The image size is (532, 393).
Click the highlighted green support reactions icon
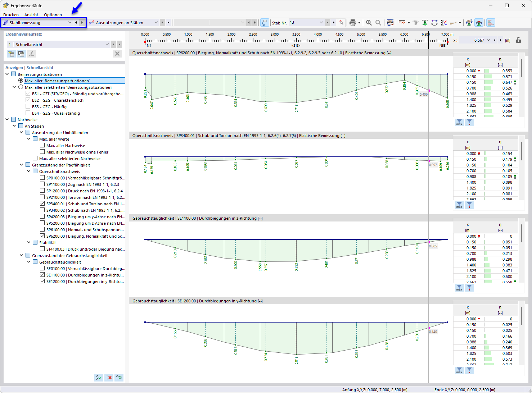[x=479, y=23]
